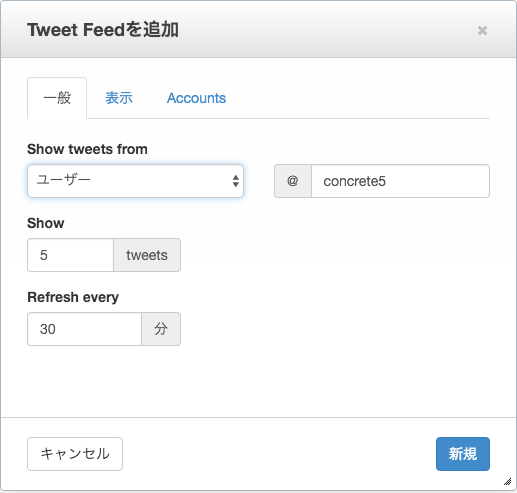Click the number of tweets field
517x493 pixels.
pos(70,255)
